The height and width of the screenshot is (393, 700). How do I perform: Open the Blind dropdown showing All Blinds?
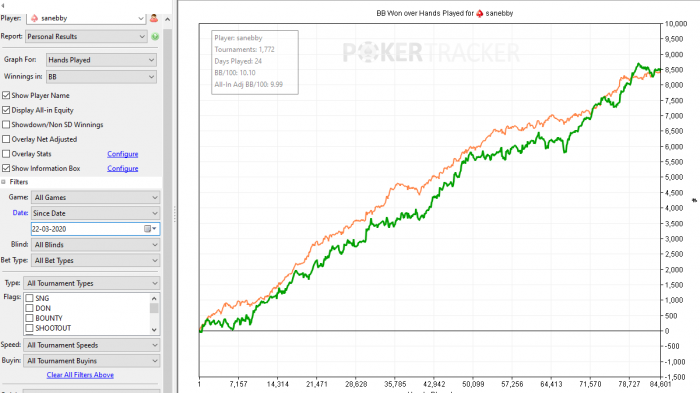(96, 245)
